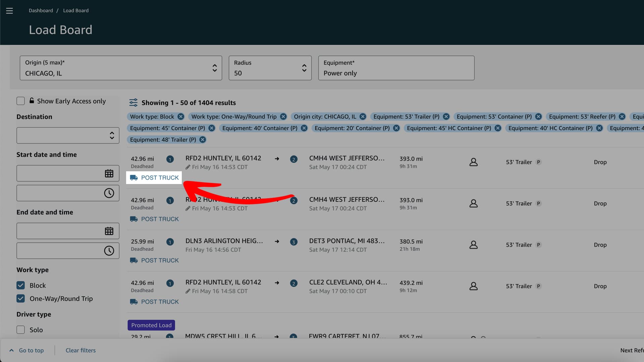Screen dimensions: 644x362
Task: Open the start date calendar picker
Action: pyautogui.click(x=109, y=173)
